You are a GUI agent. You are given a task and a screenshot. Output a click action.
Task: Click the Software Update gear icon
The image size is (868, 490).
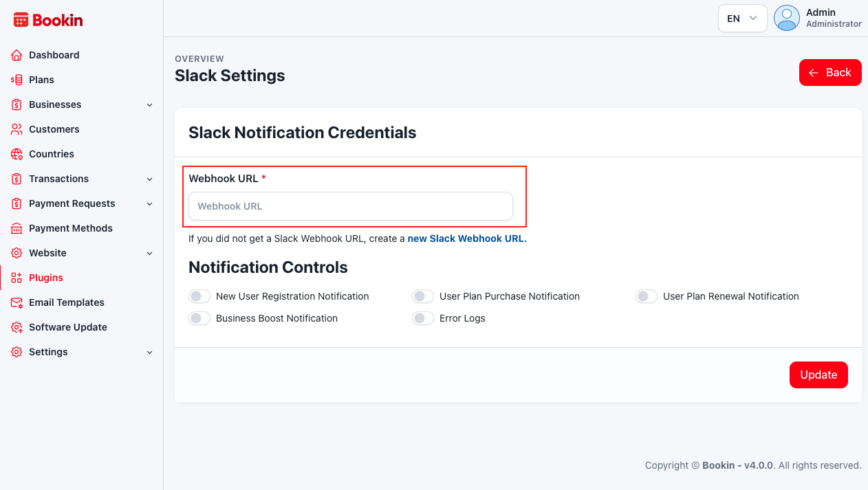(17, 327)
